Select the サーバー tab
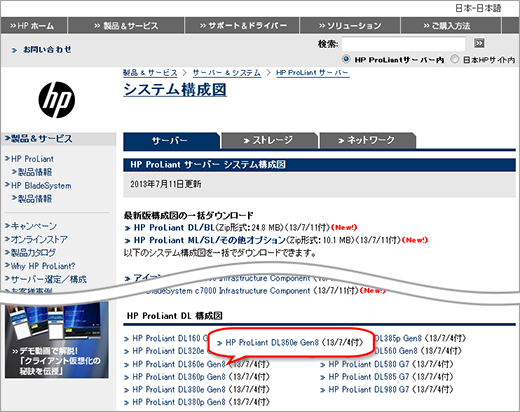The height and width of the screenshot is (412, 520). [x=171, y=141]
